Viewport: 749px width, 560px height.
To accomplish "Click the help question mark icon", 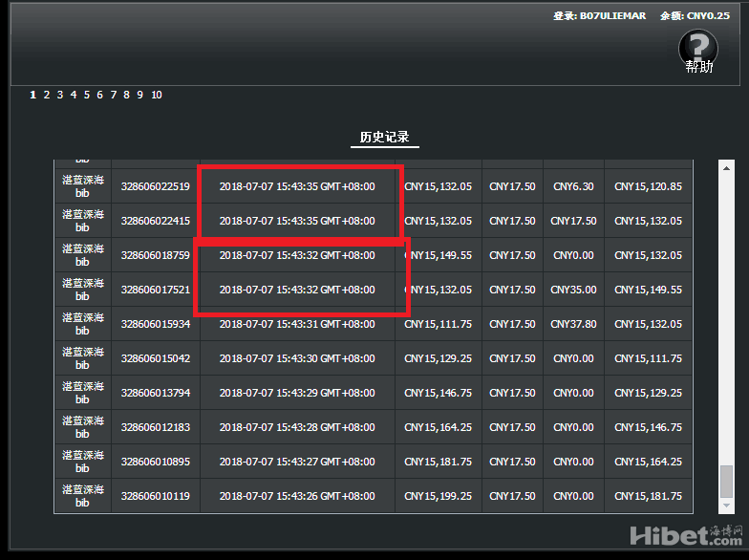I will click(697, 47).
